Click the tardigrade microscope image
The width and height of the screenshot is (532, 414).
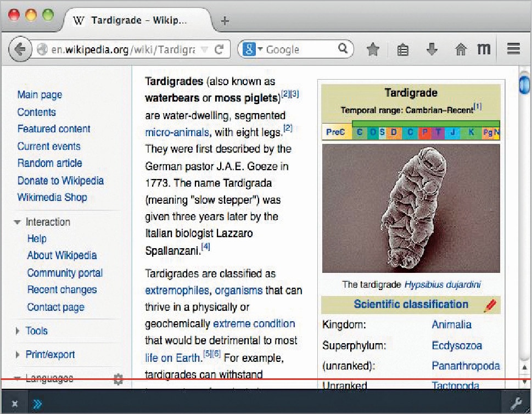411,208
